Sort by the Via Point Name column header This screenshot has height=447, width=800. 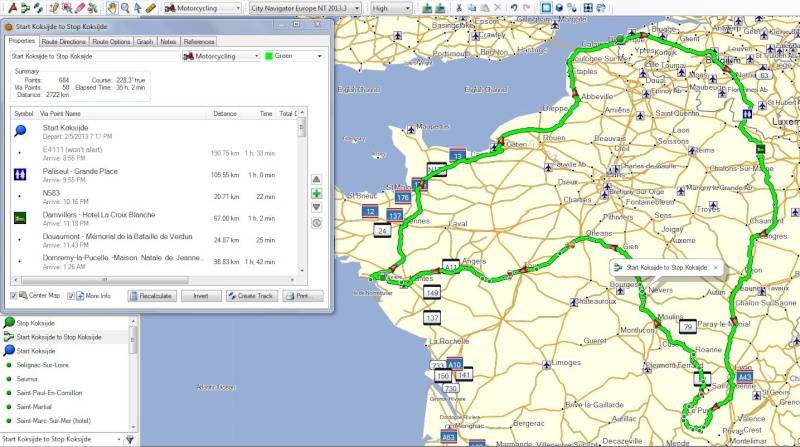121,113
